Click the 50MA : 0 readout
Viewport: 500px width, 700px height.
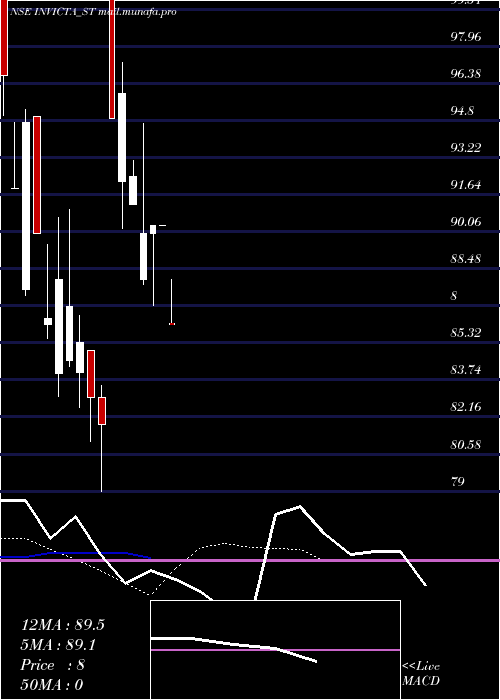[x=52, y=684]
